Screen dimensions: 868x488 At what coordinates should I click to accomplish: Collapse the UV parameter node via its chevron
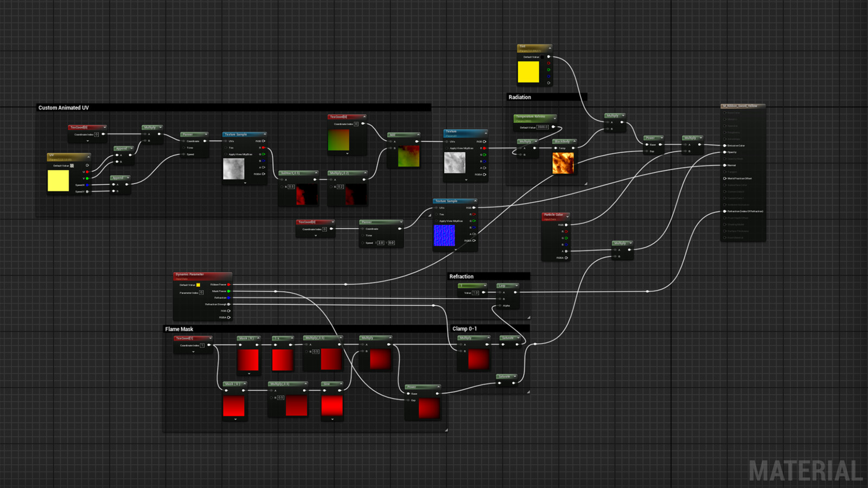coord(88,157)
